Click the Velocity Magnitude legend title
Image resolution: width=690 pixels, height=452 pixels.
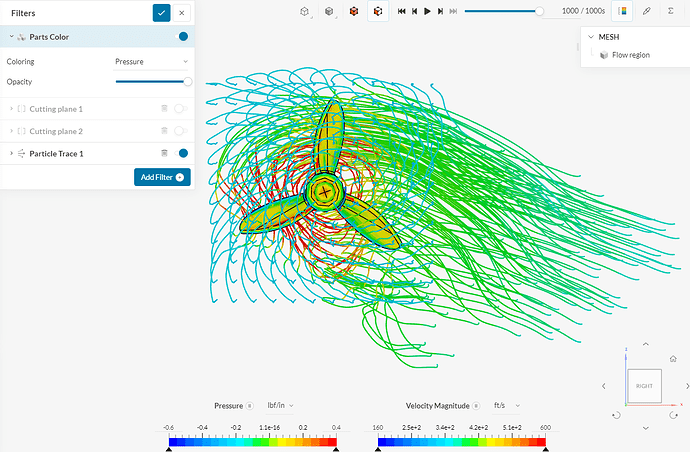point(437,406)
